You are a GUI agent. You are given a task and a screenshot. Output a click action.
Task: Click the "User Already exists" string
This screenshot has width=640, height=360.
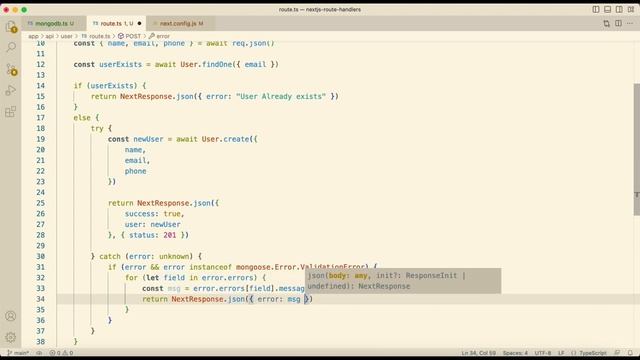pos(281,97)
